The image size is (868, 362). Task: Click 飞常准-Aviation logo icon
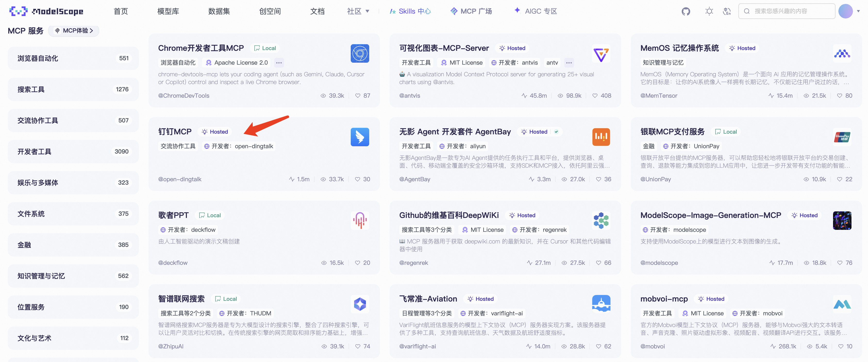[x=601, y=304]
